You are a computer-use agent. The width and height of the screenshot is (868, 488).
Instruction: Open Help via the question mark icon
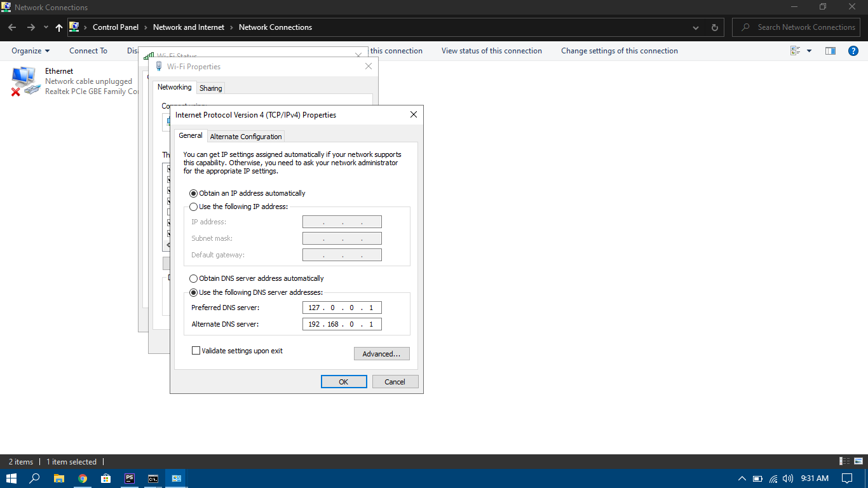point(853,50)
